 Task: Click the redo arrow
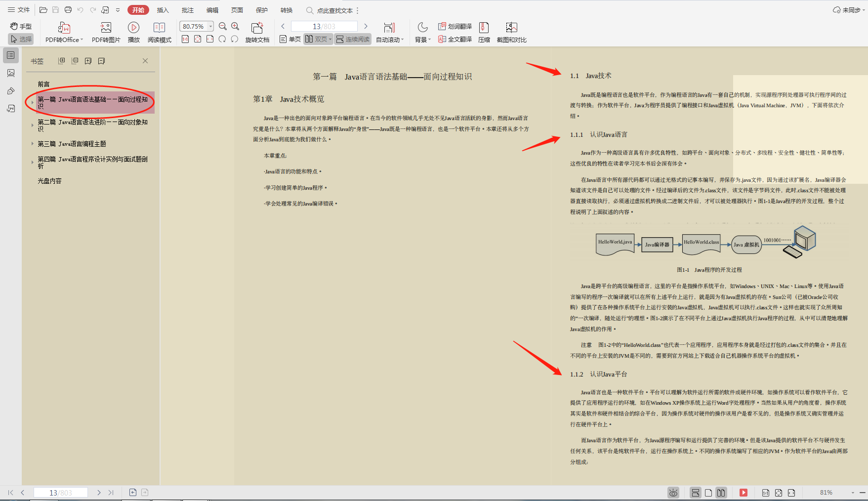[93, 10]
